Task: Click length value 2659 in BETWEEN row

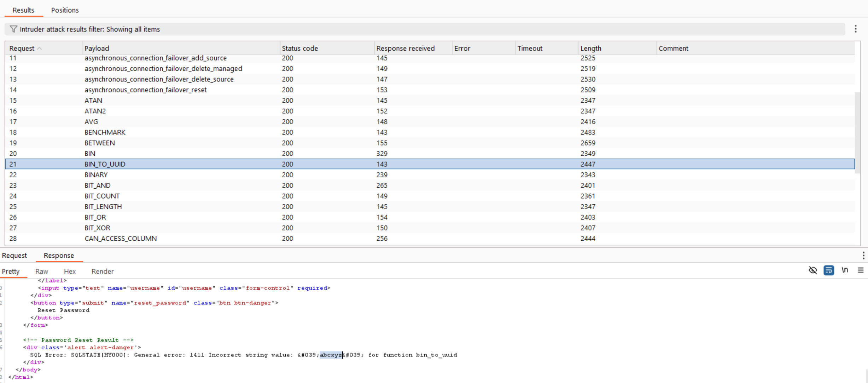Action: (588, 143)
